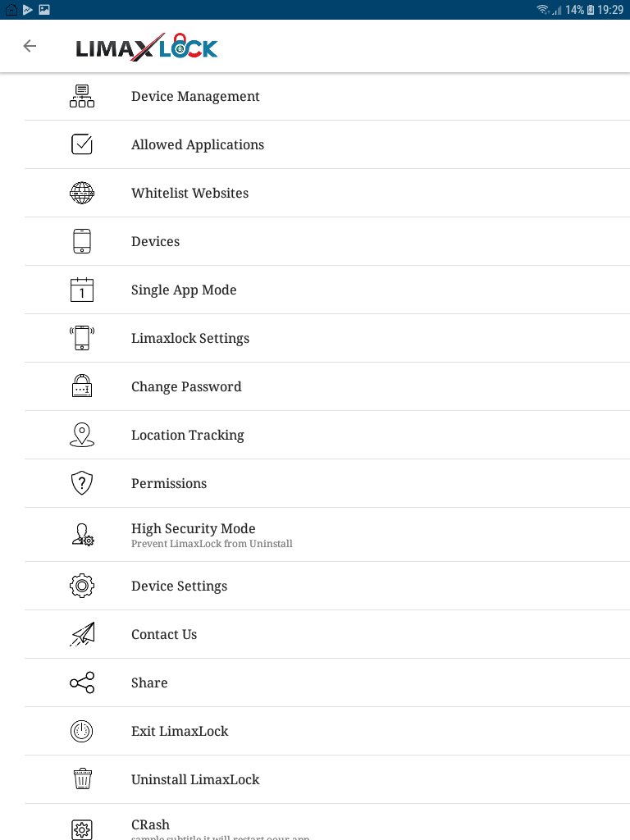Click the Location Tracking pin icon
Screen dimensions: 630x840
click(82, 435)
